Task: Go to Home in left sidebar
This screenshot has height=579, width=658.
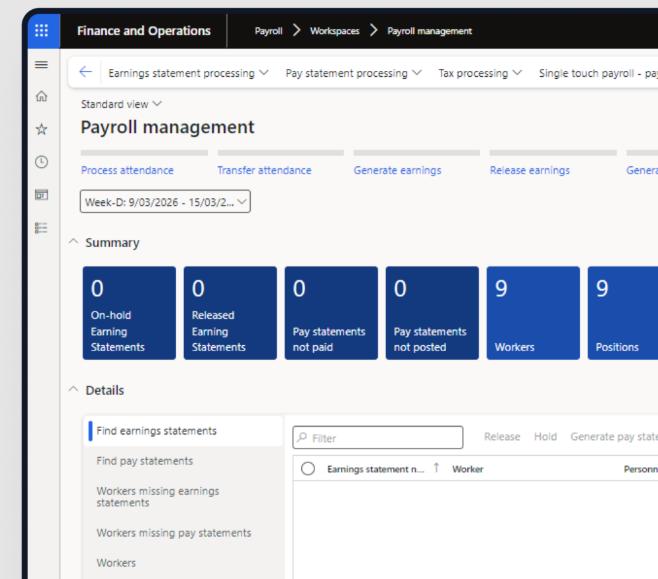Action: click(x=41, y=97)
